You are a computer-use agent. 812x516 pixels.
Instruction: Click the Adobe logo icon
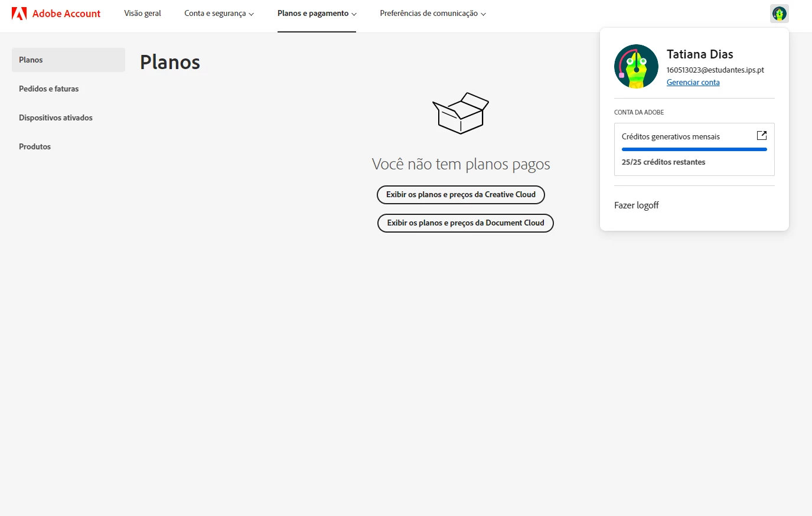pyautogui.click(x=19, y=14)
